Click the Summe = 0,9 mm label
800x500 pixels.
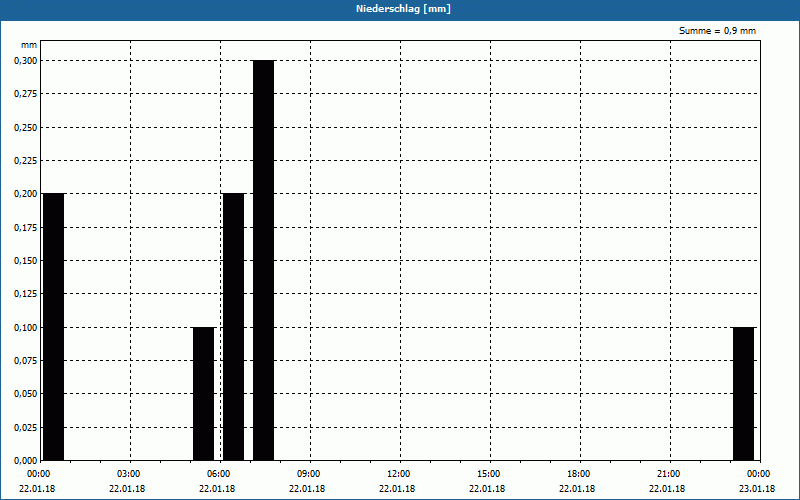coord(717,31)
